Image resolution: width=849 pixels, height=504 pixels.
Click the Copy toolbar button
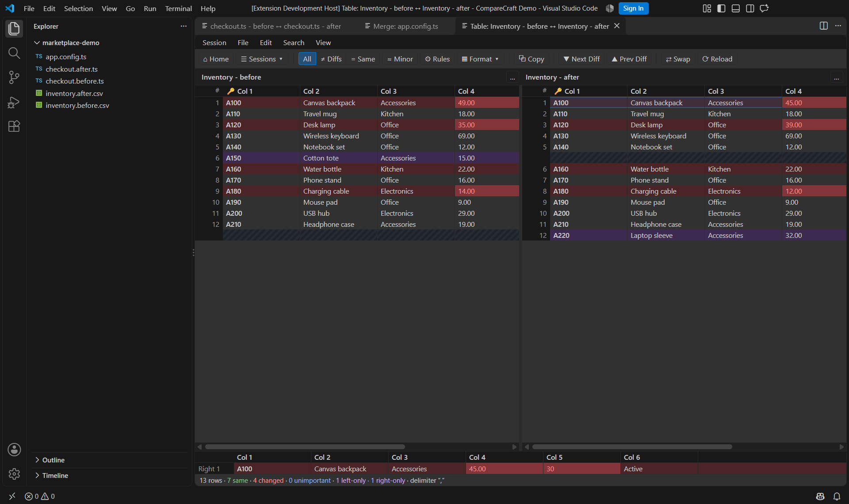coord(532,59)
